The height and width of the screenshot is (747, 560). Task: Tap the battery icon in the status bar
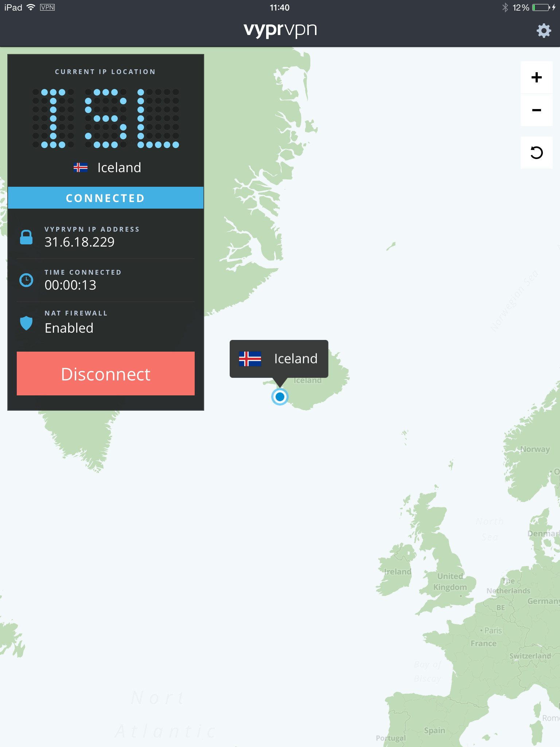[541, 8]
